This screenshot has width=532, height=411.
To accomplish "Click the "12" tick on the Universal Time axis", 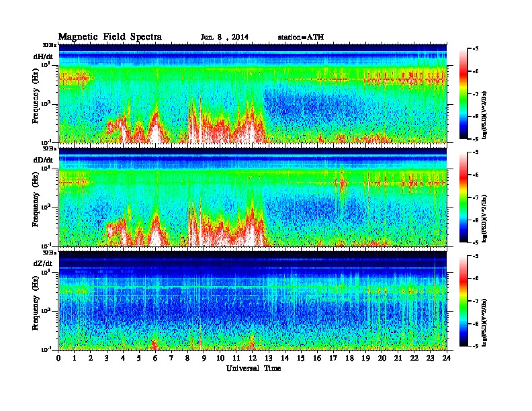I will click(253, 358).
